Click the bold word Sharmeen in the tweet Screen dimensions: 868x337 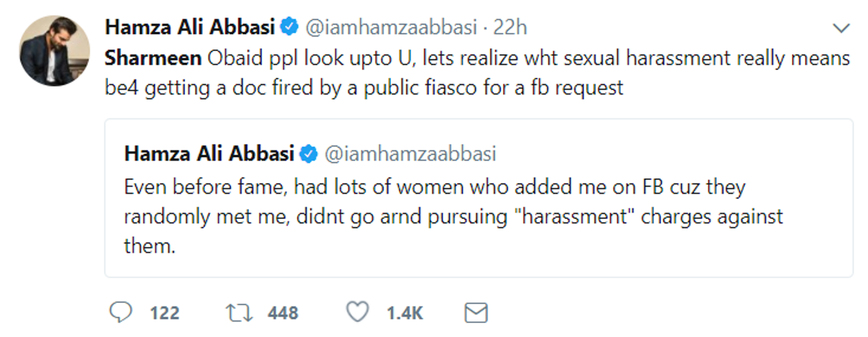[x=153, y=58]
